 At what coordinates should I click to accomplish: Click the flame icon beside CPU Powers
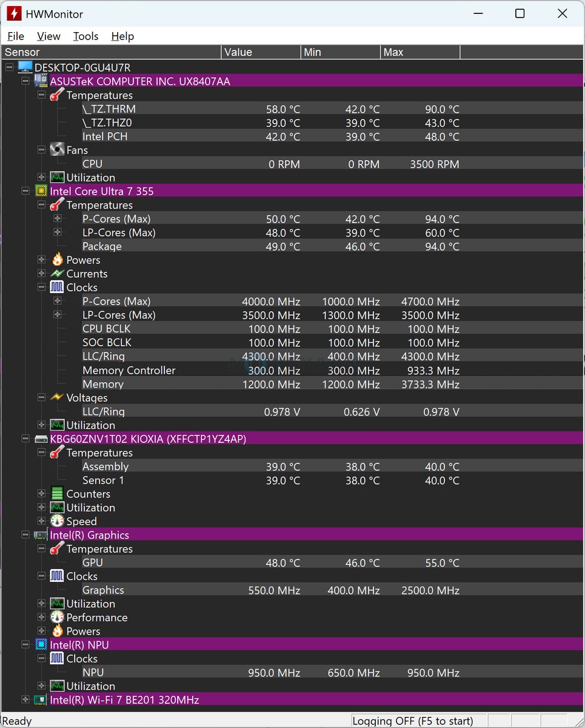57,260
